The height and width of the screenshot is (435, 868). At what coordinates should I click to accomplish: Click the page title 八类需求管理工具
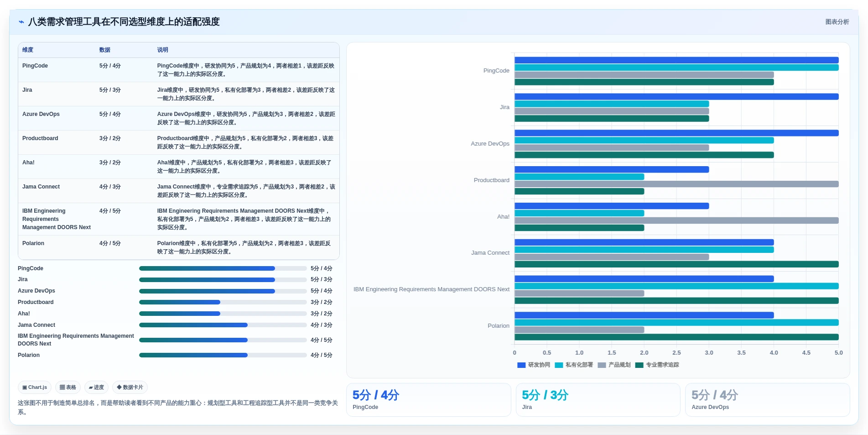click(x=124, y=22)
